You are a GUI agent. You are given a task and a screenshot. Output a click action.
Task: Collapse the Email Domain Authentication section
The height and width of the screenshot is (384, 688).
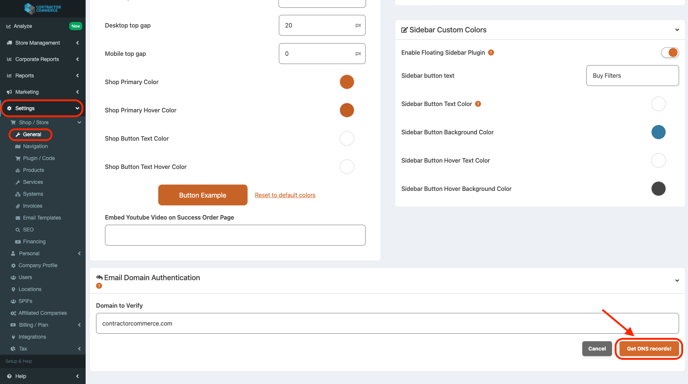pyautogui.click(x=677, y=280)
